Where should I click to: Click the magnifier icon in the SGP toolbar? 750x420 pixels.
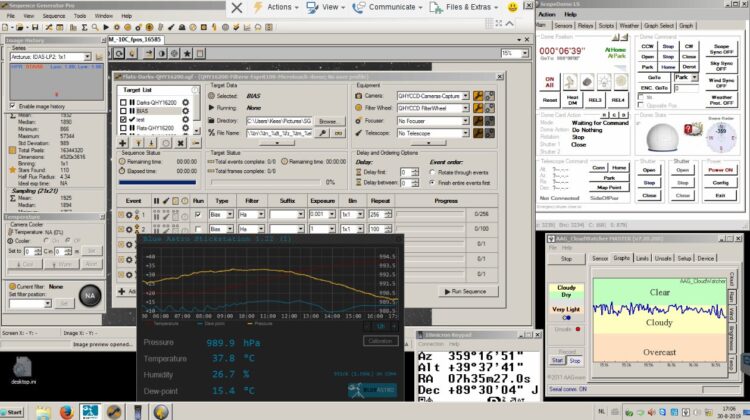click(x=95, y=27)
